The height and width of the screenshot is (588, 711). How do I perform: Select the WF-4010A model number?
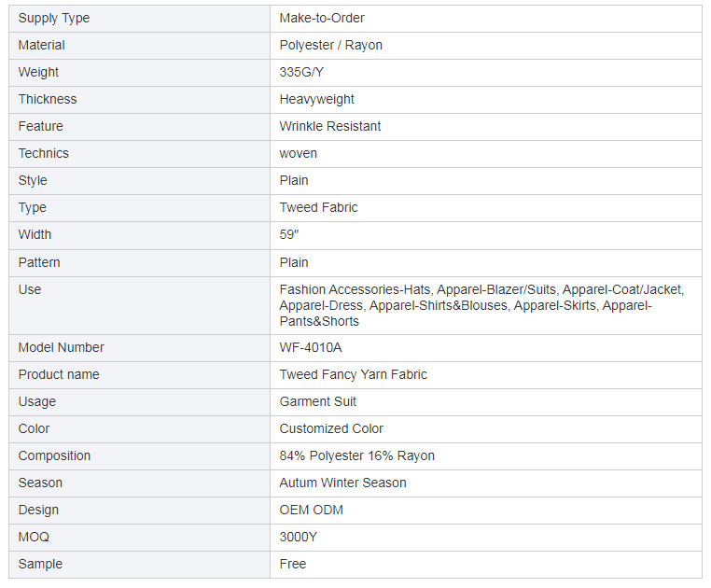pyautogui.click(x=310, y=347)
